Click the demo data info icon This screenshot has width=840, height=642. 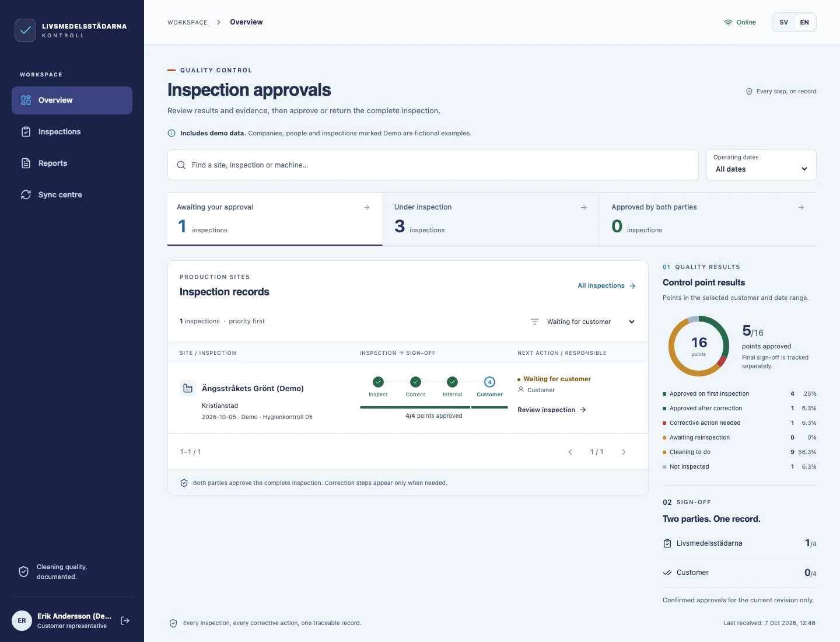[x=171, y=133]
